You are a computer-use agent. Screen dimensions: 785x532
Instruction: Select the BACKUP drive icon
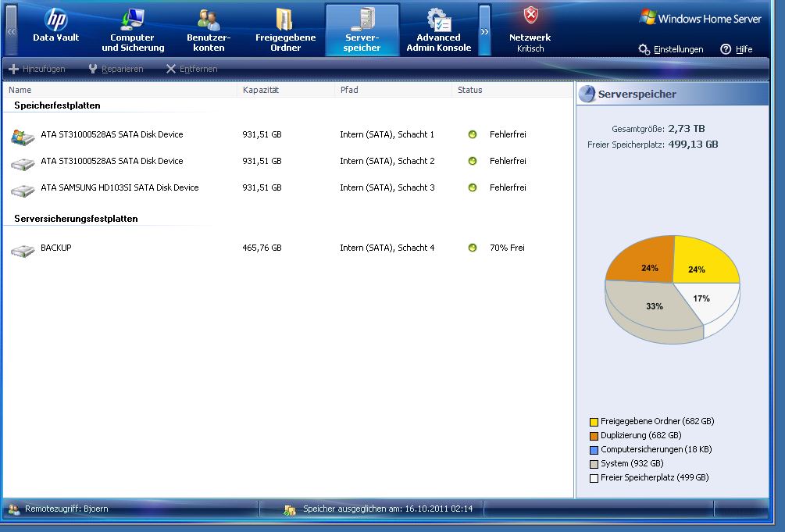click(x=23, y=250)
